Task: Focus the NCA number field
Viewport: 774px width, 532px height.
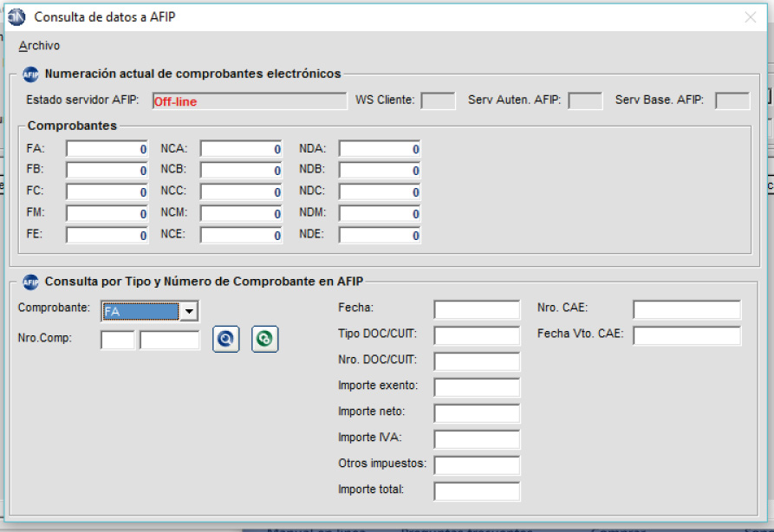Action: 241,149
